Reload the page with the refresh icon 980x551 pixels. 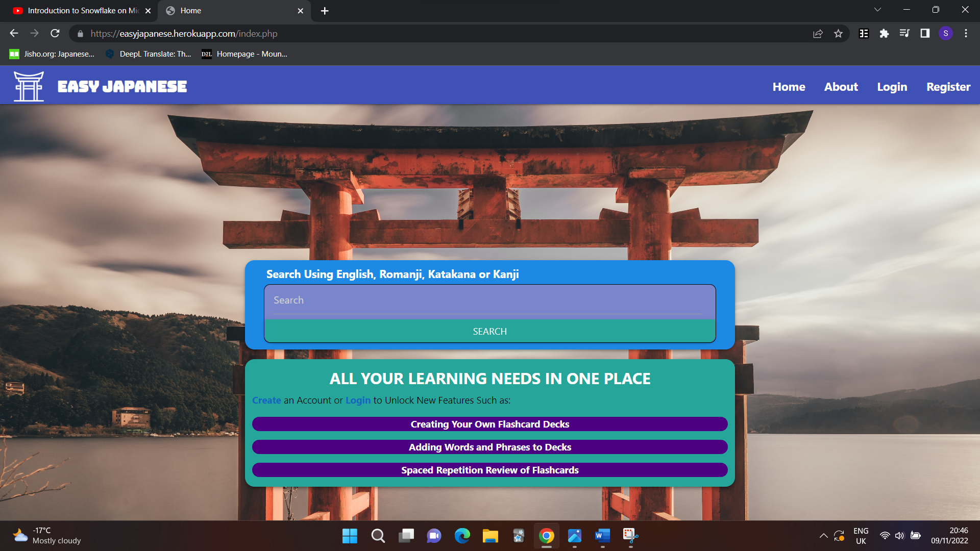pos(55,34)
